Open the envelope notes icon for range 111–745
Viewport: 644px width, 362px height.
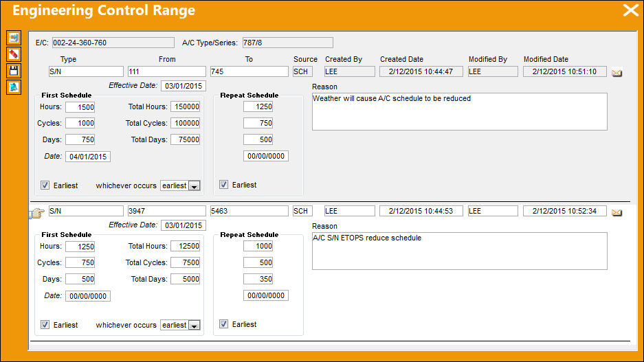click(x=617, y=73)
